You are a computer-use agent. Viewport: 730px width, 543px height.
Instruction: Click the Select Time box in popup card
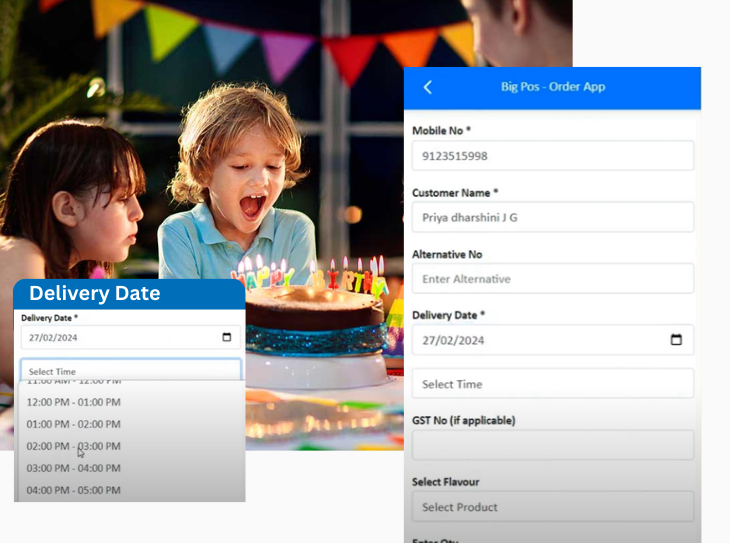click(131, 370)
